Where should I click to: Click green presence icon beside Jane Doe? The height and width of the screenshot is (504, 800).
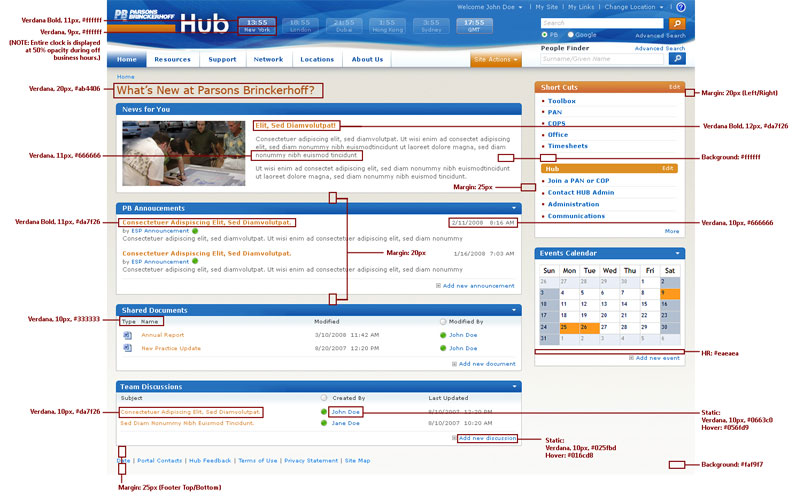[x=324, y=423]
